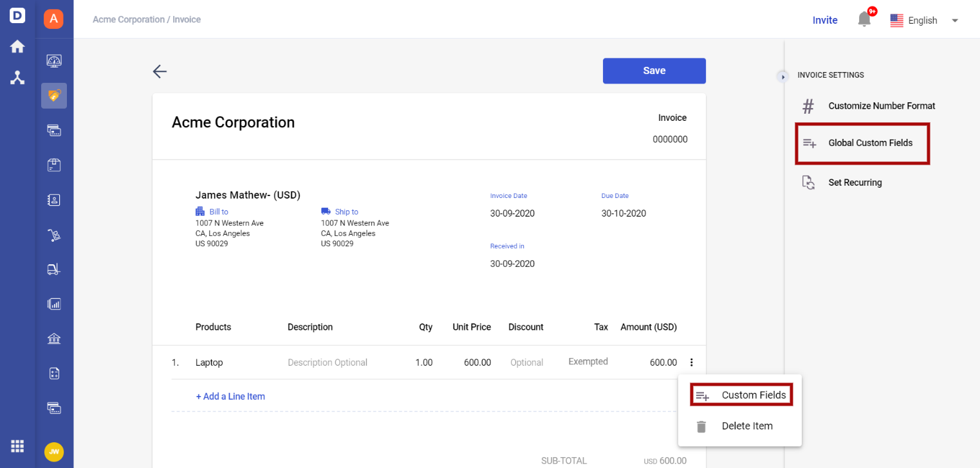
Task: Open the Sell price-tag icon
Action: pyautogui.click(x=54, y=96)
